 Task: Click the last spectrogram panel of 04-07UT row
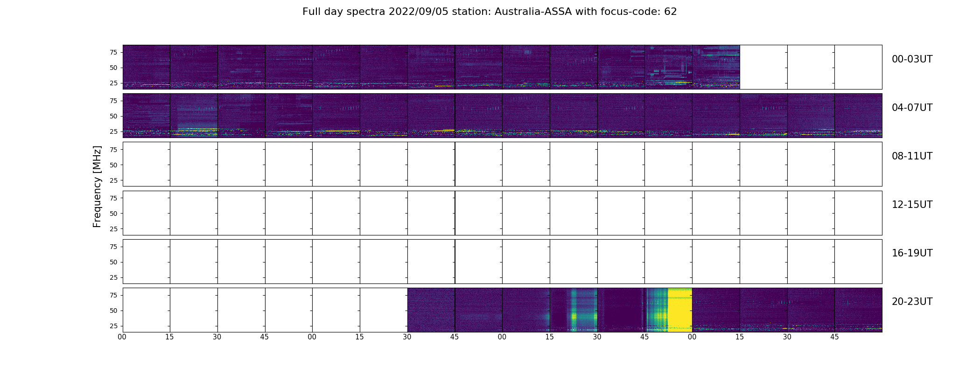point(858,116)
